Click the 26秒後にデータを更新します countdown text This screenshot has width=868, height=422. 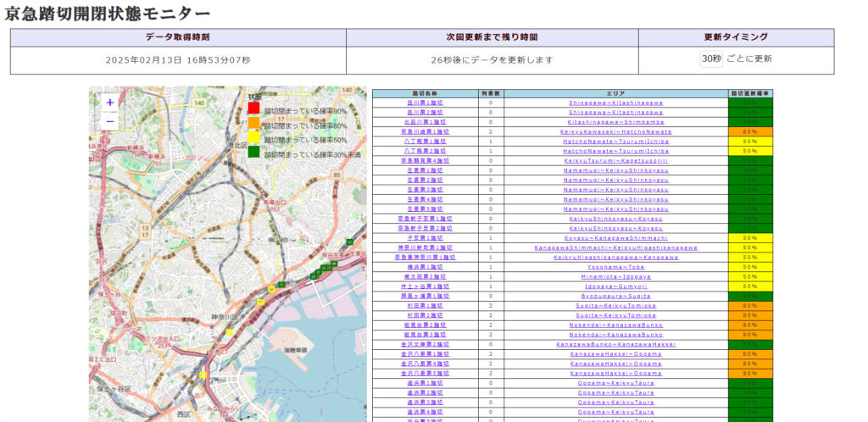[x=492, y=60]
